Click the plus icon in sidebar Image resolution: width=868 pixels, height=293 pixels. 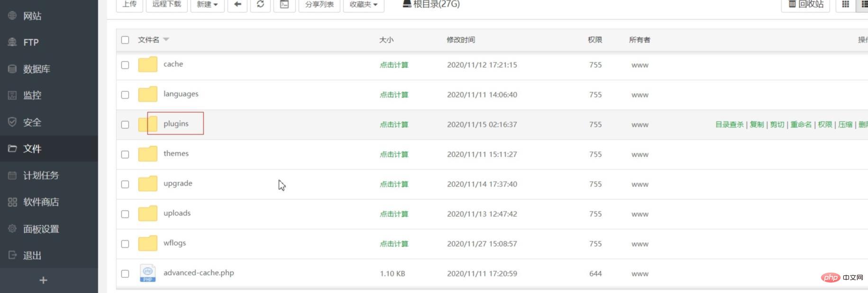[x=43, y=280]
